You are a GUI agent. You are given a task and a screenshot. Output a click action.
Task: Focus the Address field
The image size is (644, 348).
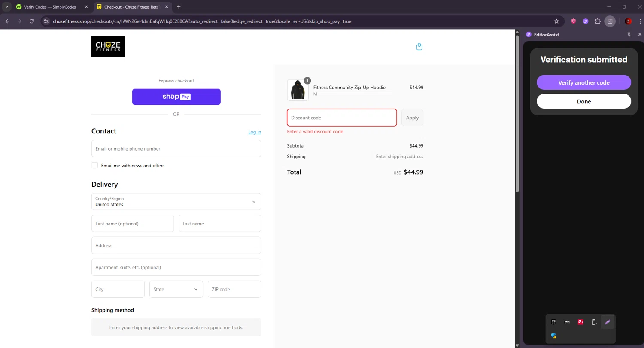pos(176,245)
